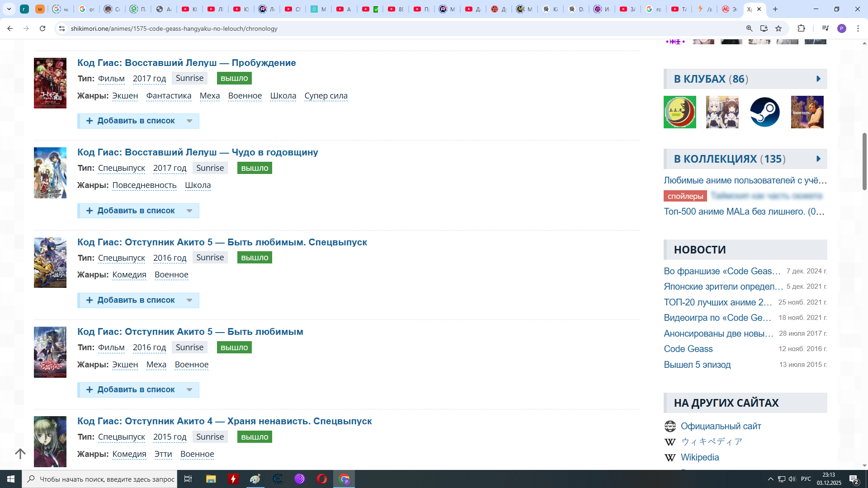Screen dimensions: 868x488
Task: Open the tab search dropdown
Action: tap(9, 9)
